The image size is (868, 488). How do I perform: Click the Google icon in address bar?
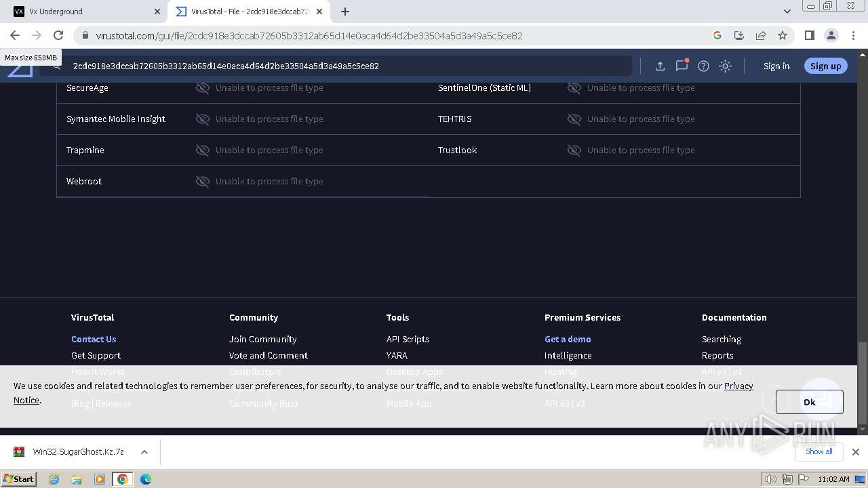tap(717, 35)
